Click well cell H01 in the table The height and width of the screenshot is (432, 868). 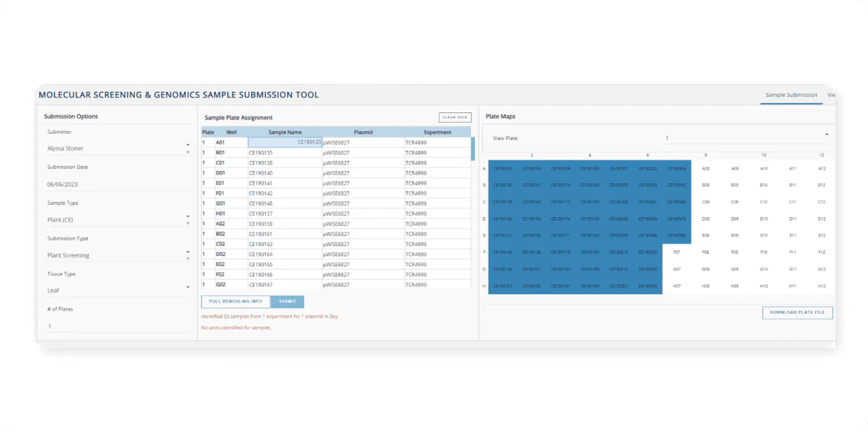(x=231, y=213)
